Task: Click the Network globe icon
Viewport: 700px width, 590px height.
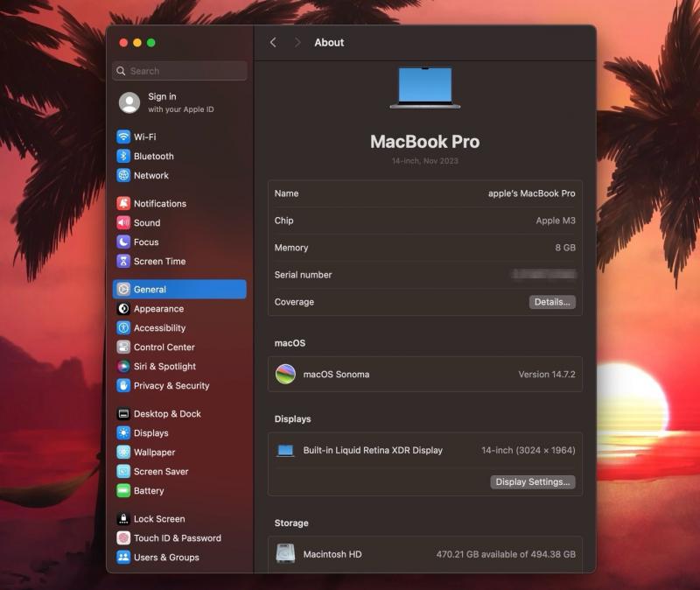Action: tap(123, 175)
